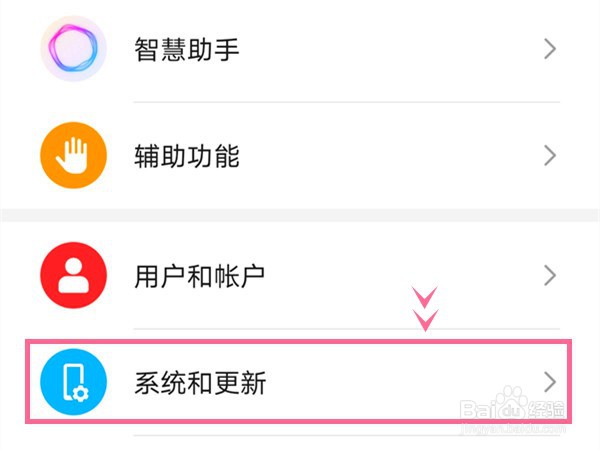The image size is (600, 450).
Task: Expand the 辅助功能 row chevron
Action: coord(549,156)
